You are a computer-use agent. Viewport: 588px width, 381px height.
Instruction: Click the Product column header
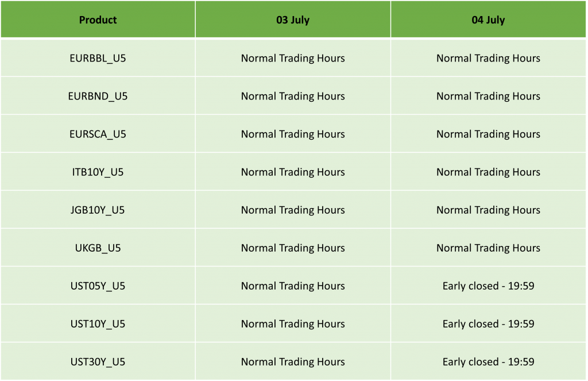(x=98, y=19)
